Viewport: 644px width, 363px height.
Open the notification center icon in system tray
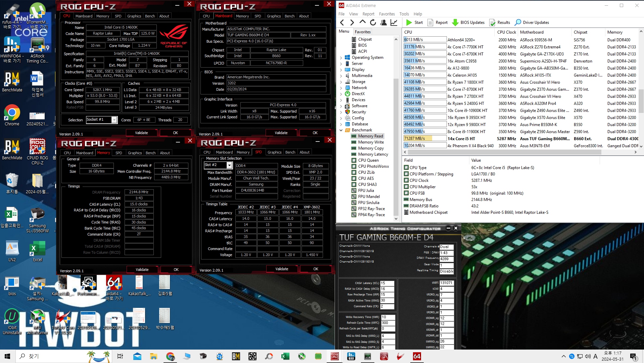633,356
